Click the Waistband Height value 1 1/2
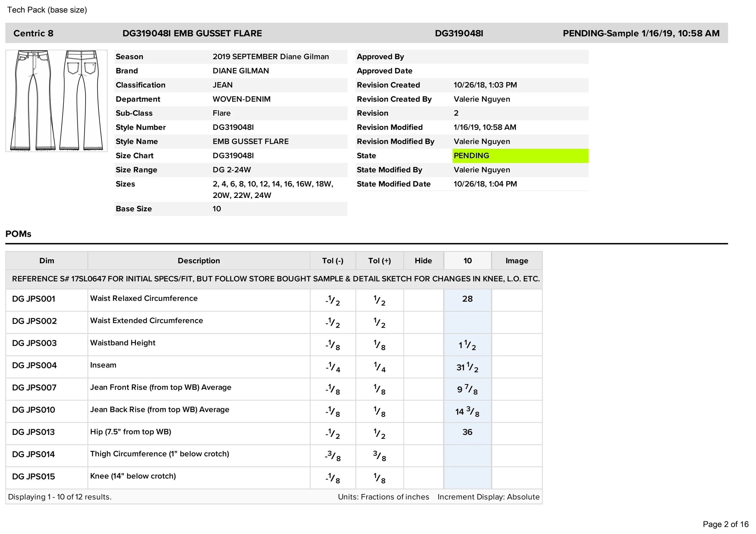 point(467,345)
